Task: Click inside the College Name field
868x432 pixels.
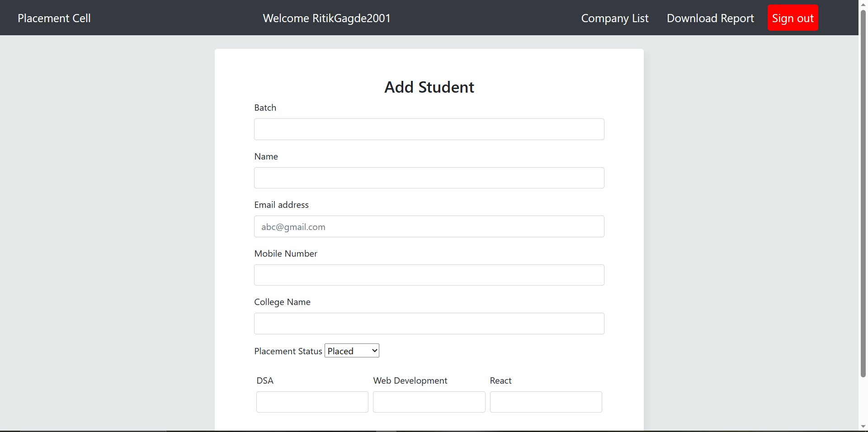Action: coord(429,324)
